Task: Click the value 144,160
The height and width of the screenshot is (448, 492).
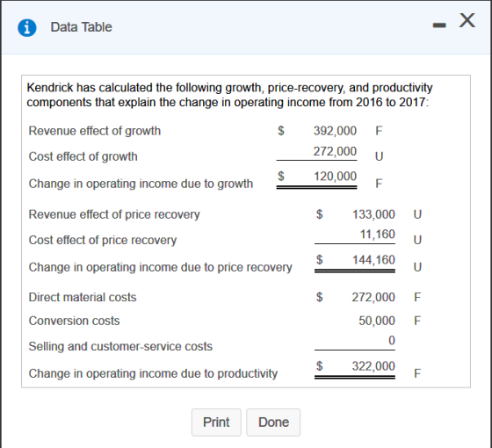Action: 373,260
